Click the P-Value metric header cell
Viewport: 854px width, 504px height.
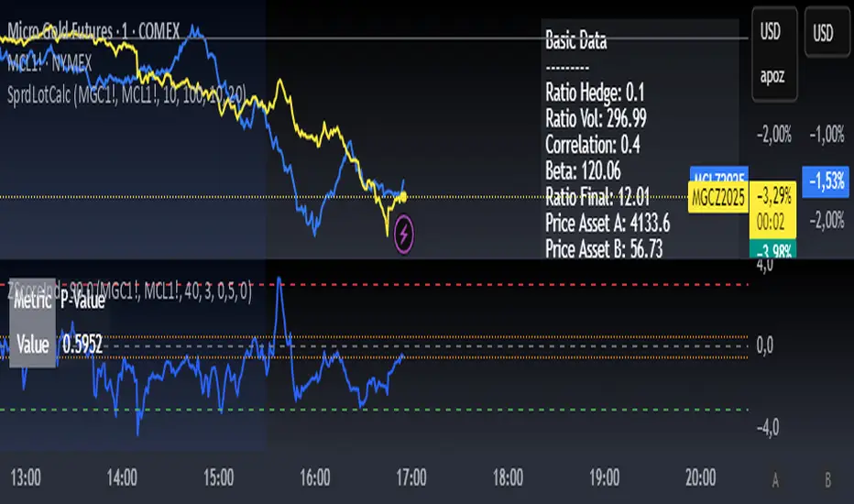tap(82, 301)
